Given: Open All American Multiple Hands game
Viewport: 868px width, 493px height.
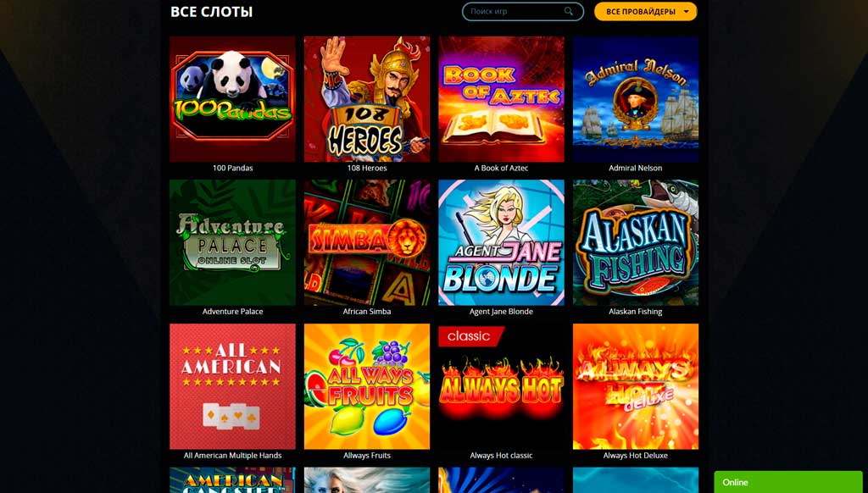Looking at the screenshot, I should point(232,386).
